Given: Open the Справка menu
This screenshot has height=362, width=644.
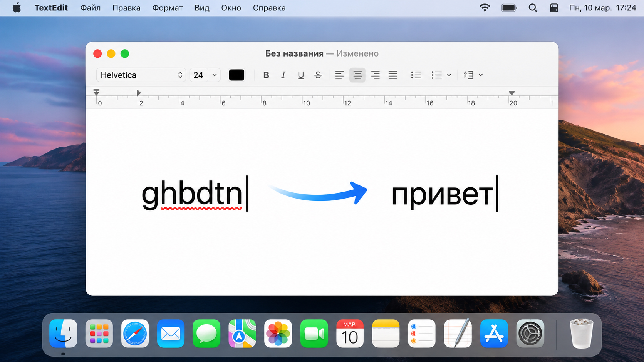Looking at the screenshot, I should click(x=269, y=8).
